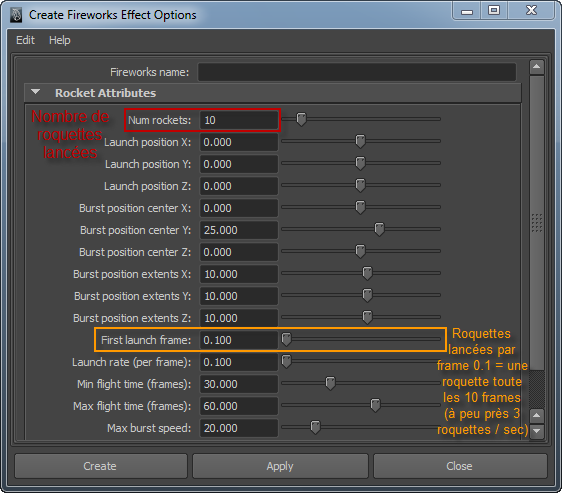Collapse the Rocket Attributes section
The width and height of the screenshot is (562, 493).
tap(35, 92)
